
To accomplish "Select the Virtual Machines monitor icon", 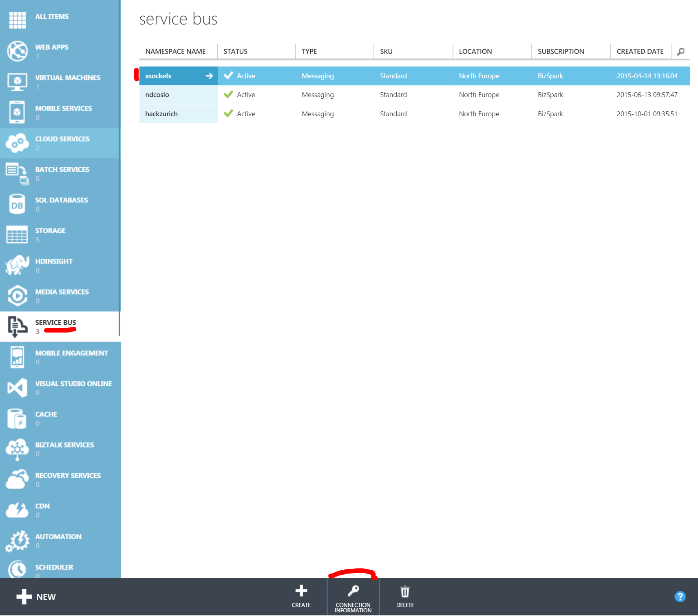I will (17, 82).
